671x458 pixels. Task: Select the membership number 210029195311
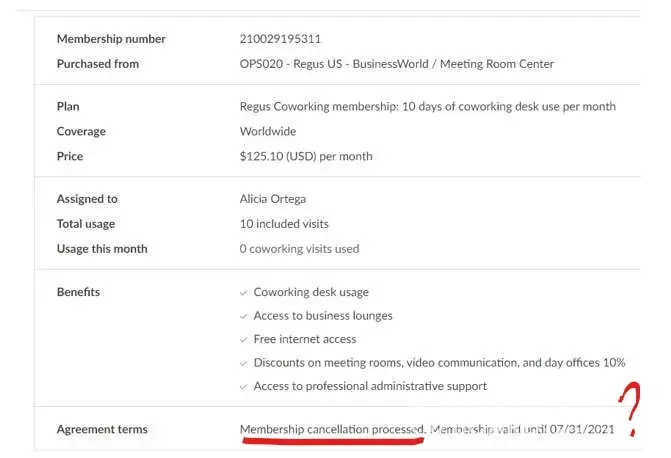(x=280, y=40)
